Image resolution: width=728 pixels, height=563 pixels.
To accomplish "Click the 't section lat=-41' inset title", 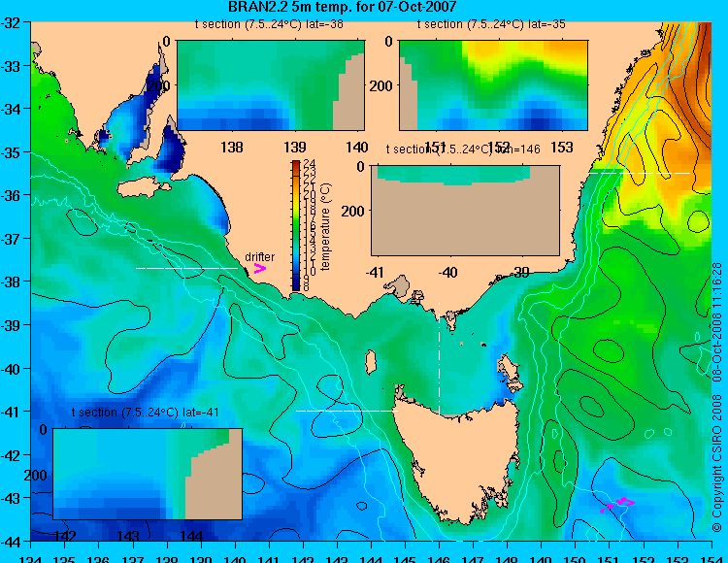I will tap(145, 413).
